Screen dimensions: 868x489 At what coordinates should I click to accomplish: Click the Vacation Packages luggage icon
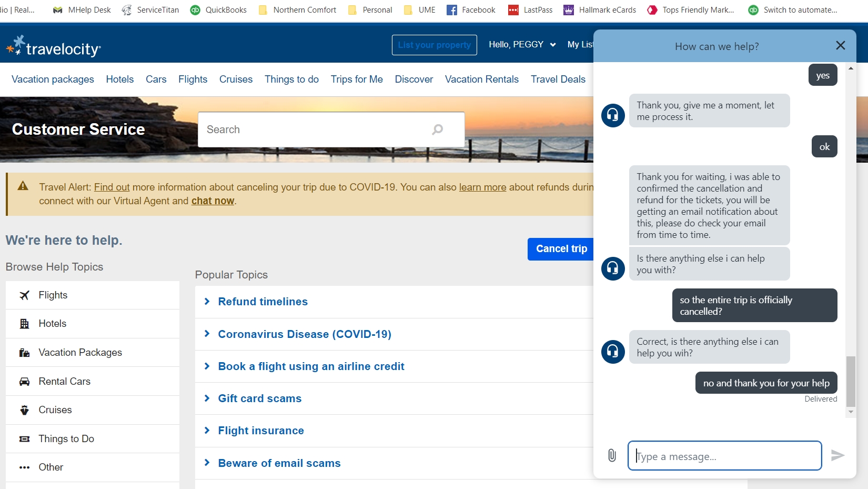click(24, 353)
